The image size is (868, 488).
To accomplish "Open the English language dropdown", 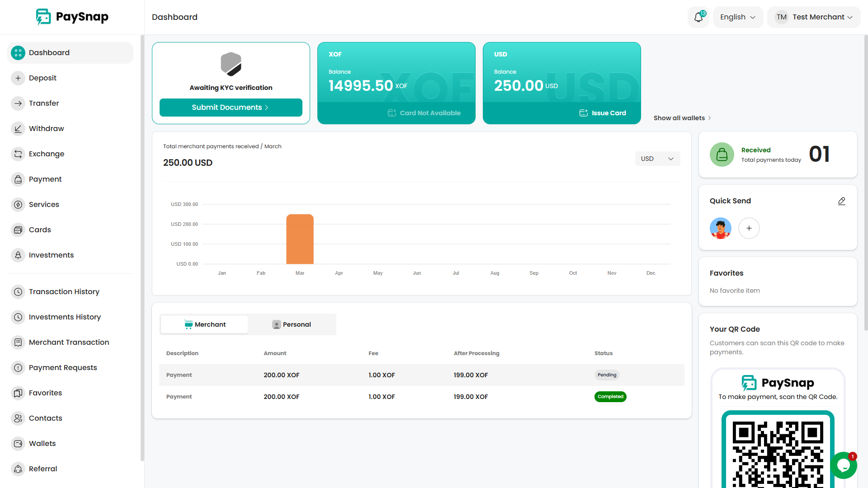I will tap(738, 17).
